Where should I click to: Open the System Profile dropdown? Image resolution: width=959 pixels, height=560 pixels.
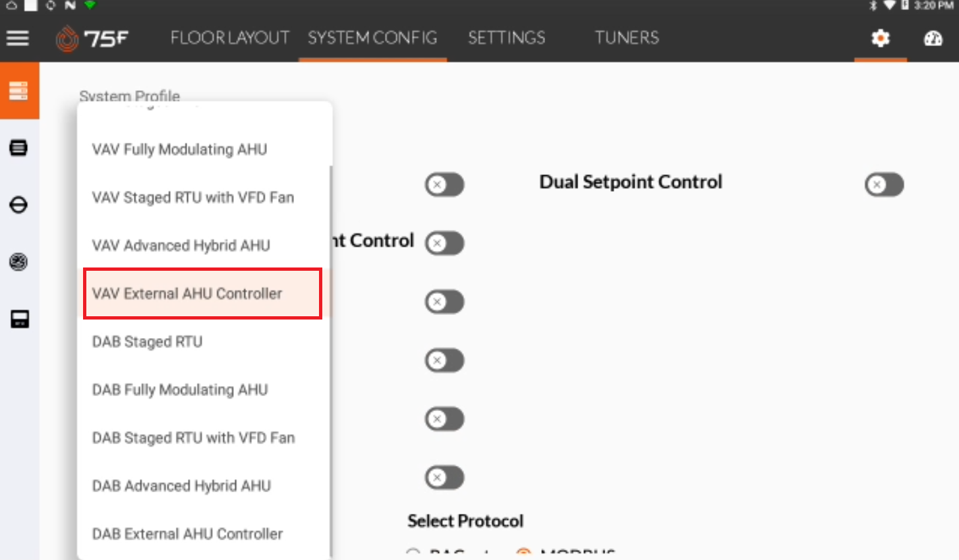(x=129, y=96)
